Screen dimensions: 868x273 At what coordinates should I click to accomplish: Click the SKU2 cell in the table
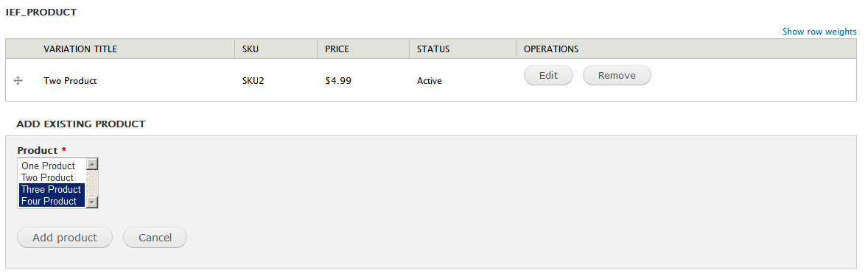tap(253, 81)
